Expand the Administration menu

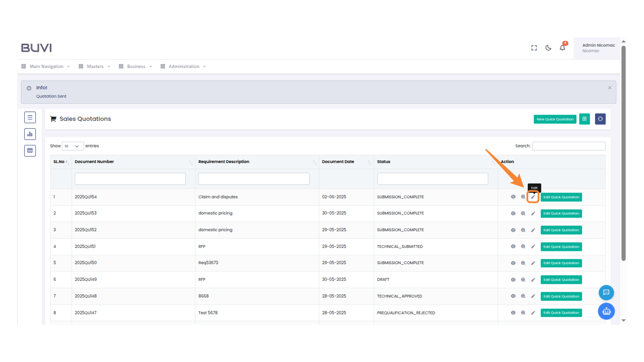coord(183,66)
